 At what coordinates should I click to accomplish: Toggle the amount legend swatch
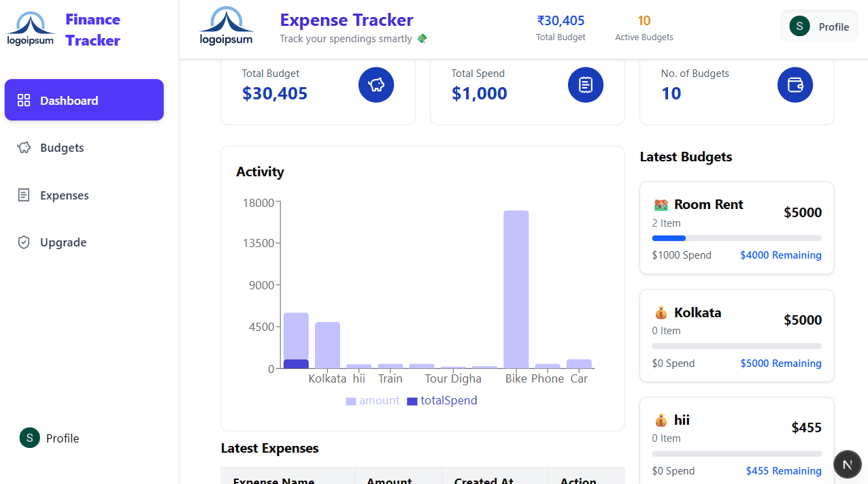tap(351, 401)
